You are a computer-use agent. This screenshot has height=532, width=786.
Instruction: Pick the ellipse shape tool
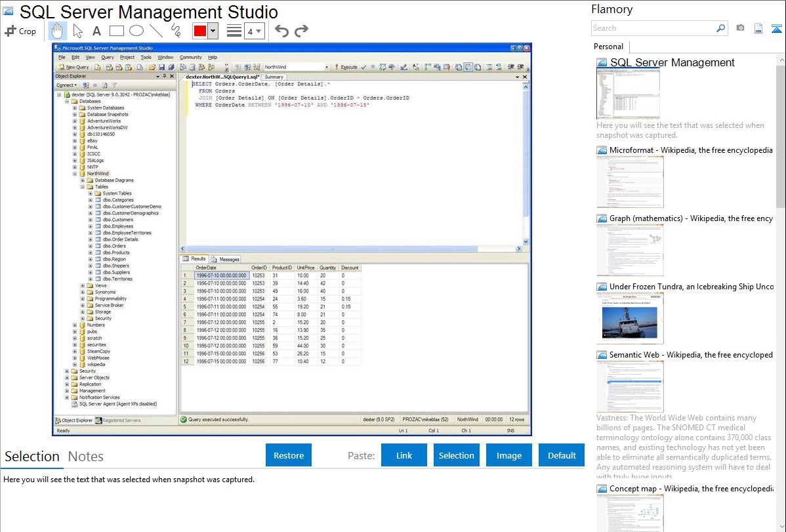click(x=136, y=31)
